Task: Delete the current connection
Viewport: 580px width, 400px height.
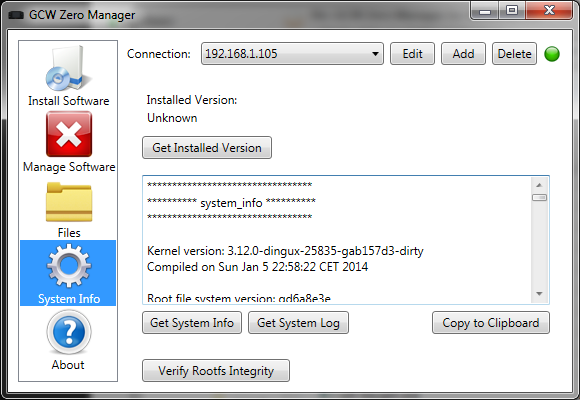Action: (x=514, y=54)
